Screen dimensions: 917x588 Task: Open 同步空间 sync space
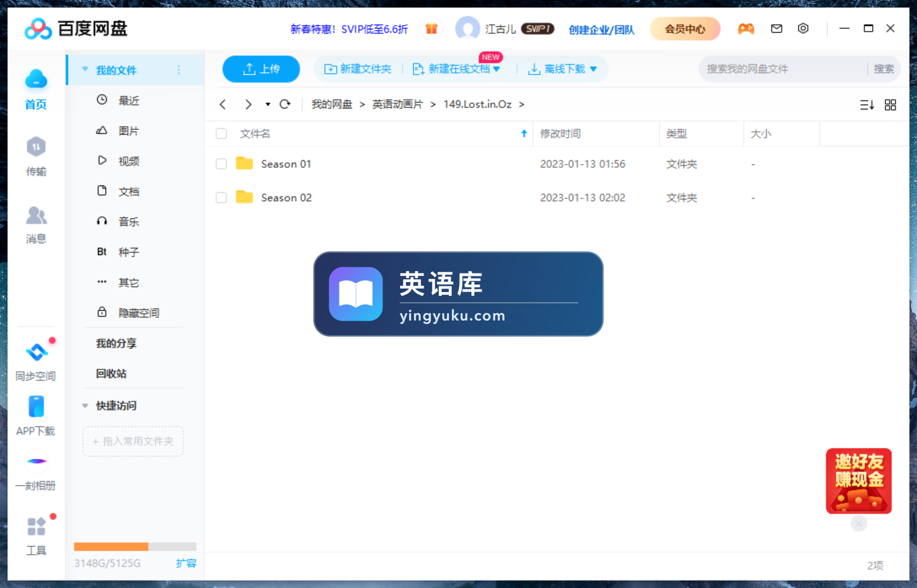36,362
